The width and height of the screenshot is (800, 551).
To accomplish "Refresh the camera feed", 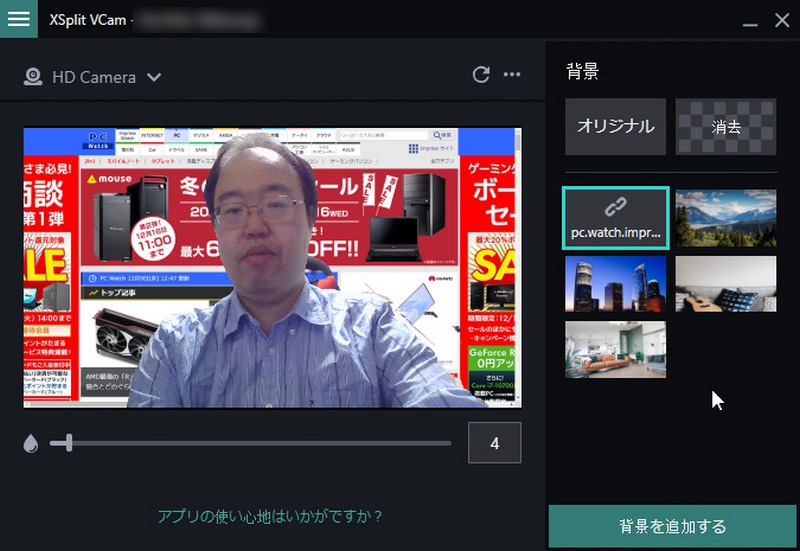I will 481,75.
